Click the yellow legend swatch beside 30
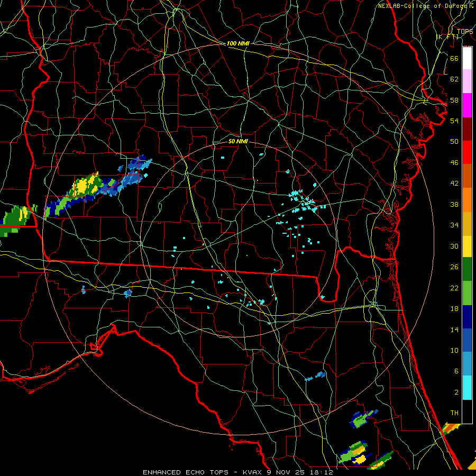 pos(467,246)
